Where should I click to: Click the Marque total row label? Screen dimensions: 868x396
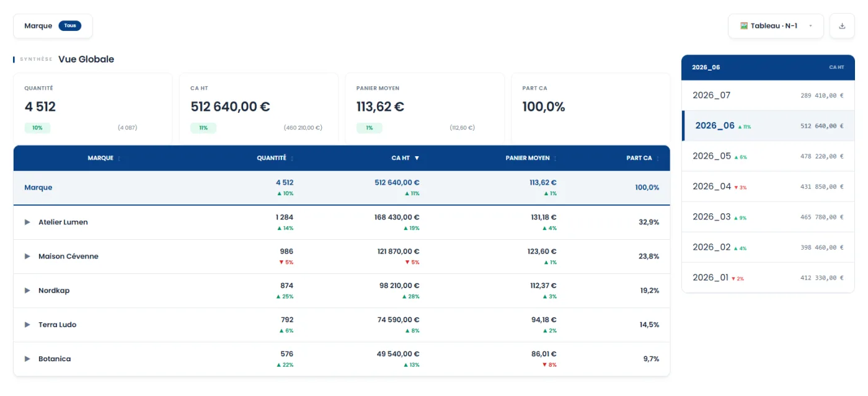38,188
